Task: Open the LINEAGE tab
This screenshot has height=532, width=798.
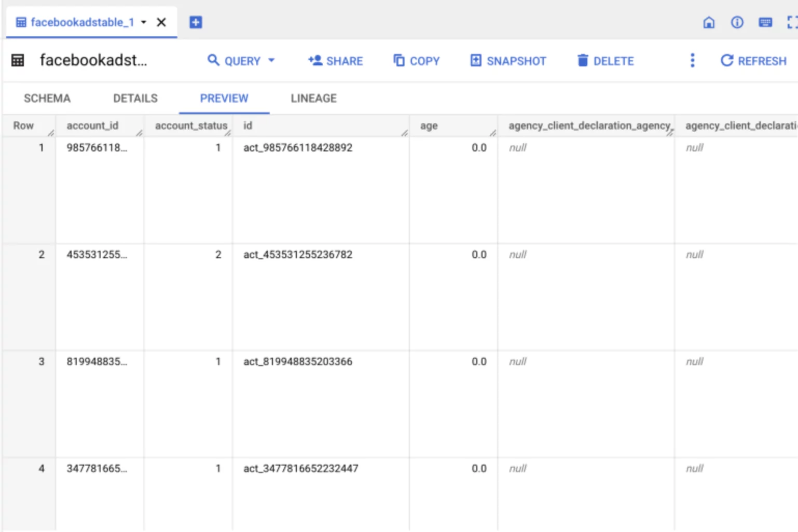Action: [x=314, y=98]
